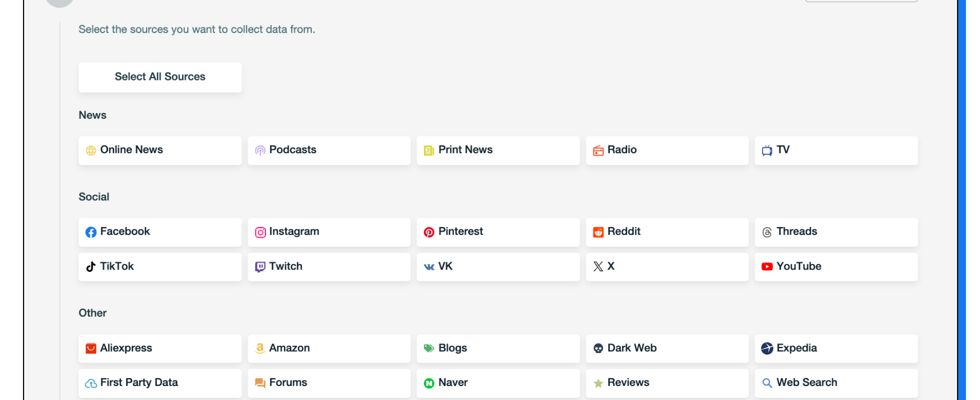Select VK as a source
Screen dimensions: 980x400
(498, 267)
